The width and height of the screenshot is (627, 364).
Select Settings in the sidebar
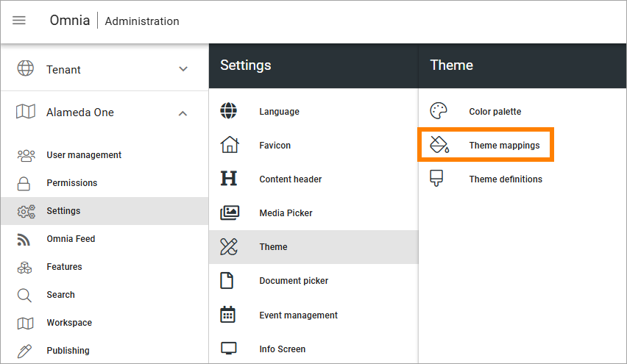pos(104,211)
